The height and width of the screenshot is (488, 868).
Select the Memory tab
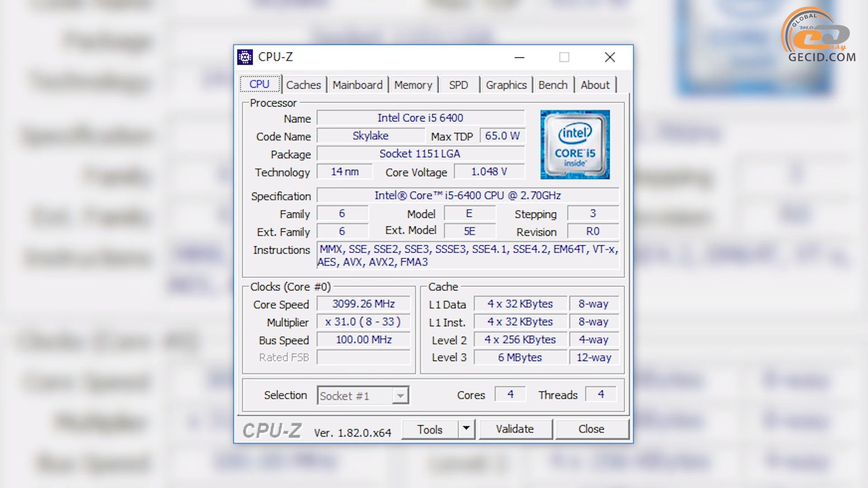(x=413, y=84)
